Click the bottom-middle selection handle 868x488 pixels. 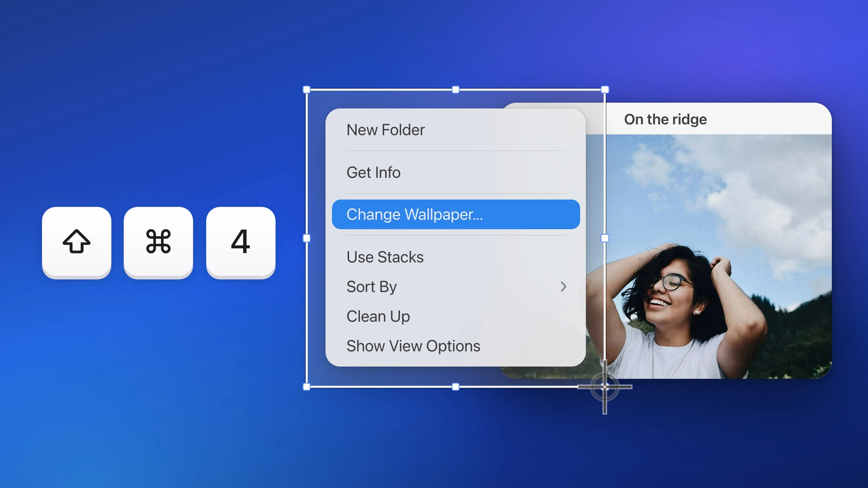pos(456,387)
